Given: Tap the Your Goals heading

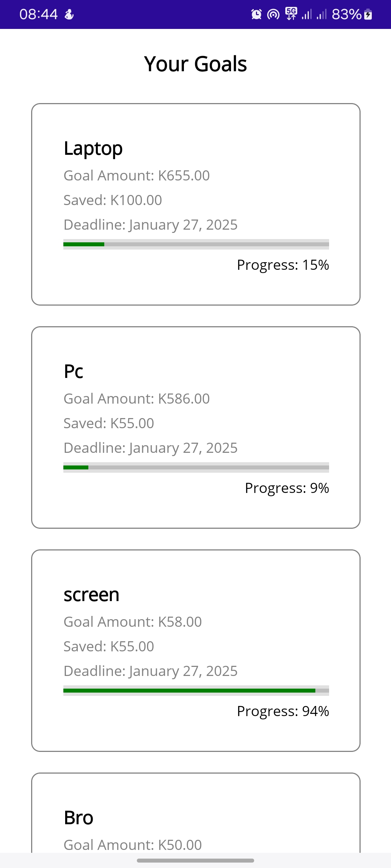Looking at the screenshot, I should click(x=195, y=64).
